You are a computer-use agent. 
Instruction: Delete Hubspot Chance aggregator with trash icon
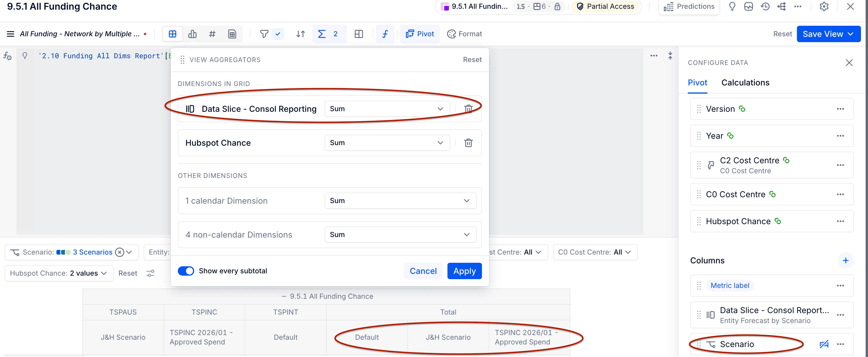(x=468, y=143)
